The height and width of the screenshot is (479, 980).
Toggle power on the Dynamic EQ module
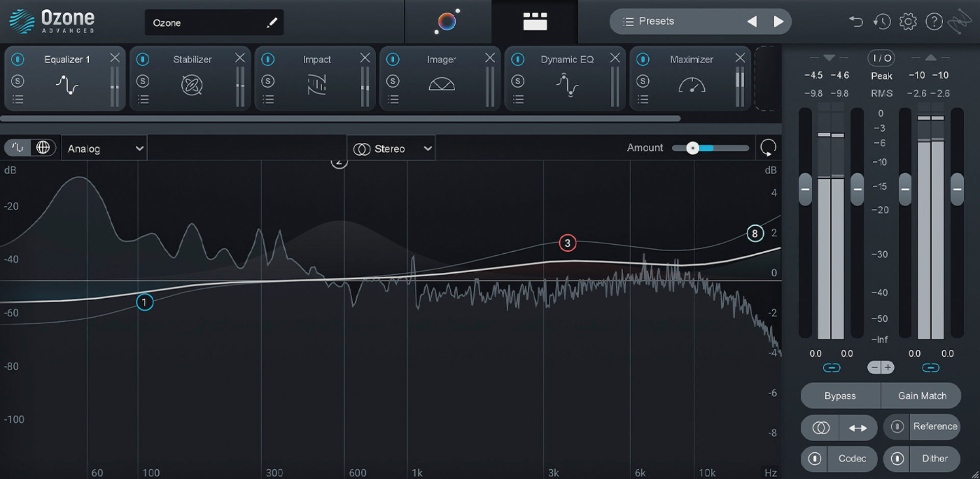click(x=518, y=59)
